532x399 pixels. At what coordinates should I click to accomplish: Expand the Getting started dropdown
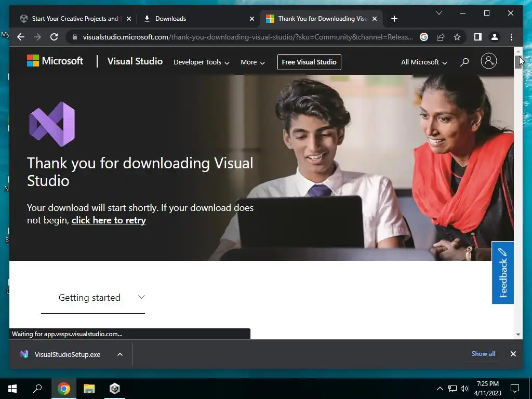93,298
